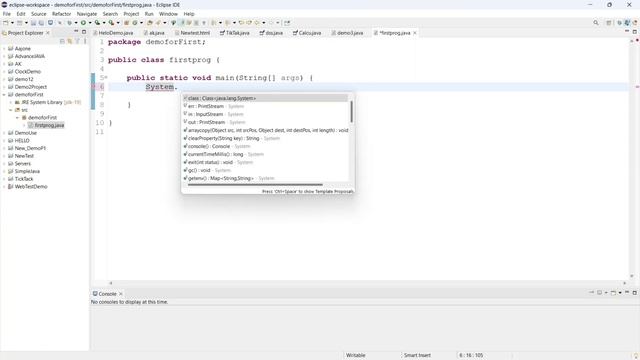Click the Save All toolbar icon
Viewport: 640px width, 360px height.
[x=41, y=23]
